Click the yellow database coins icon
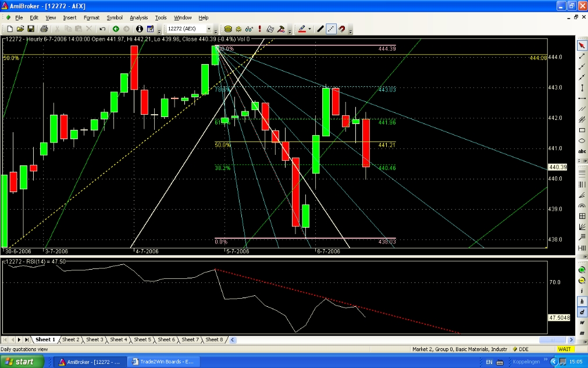The height and width of the screenshot is (368, 588). coord(228,29)
